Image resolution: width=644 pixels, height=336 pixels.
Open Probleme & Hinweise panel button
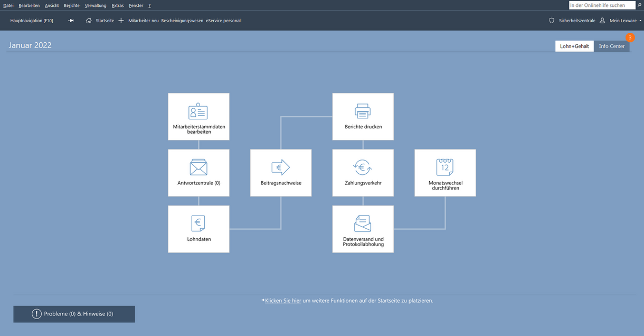tap(74, 314)
